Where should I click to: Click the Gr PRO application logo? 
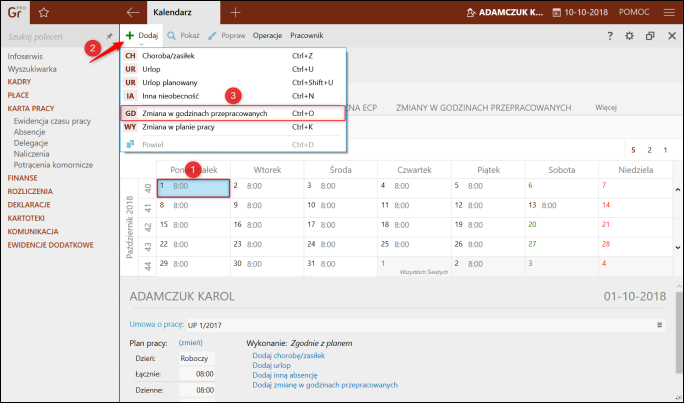[15, 12]
